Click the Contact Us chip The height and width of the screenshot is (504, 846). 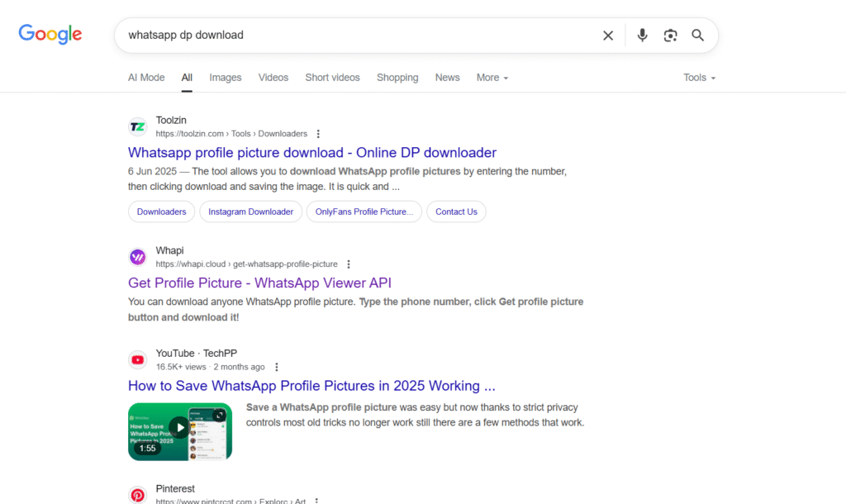pyautogui.click(x=456, y=212)
